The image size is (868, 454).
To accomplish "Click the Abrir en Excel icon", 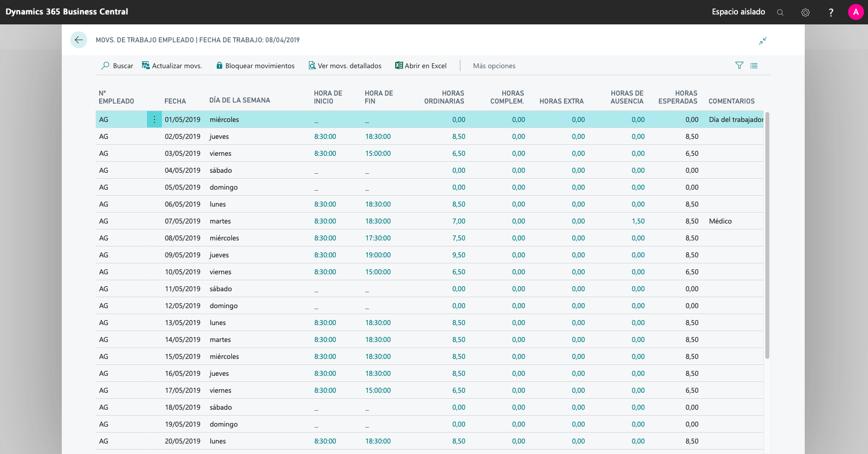I will pyautogui.click(x=399, y=65).
